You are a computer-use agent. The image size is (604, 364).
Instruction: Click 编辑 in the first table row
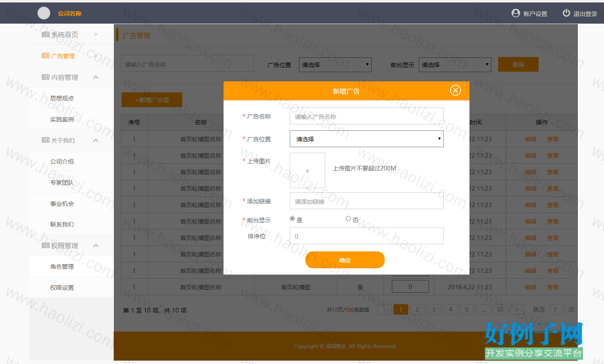pos(531,139)
